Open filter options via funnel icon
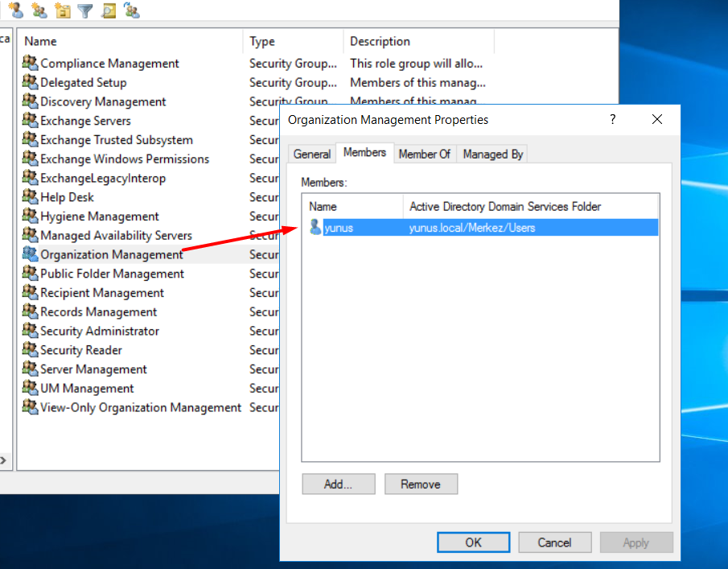 [85, 10]
